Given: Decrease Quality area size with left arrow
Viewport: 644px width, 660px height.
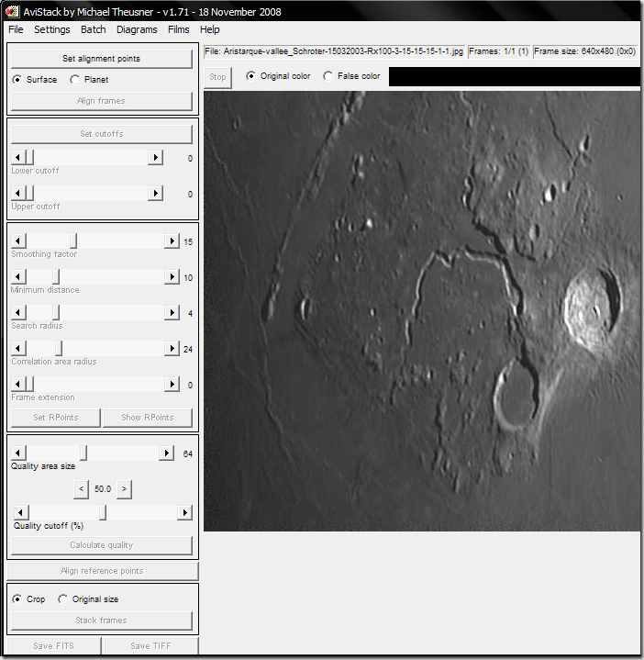Looking at the screenshot, I should coord(18,453).
